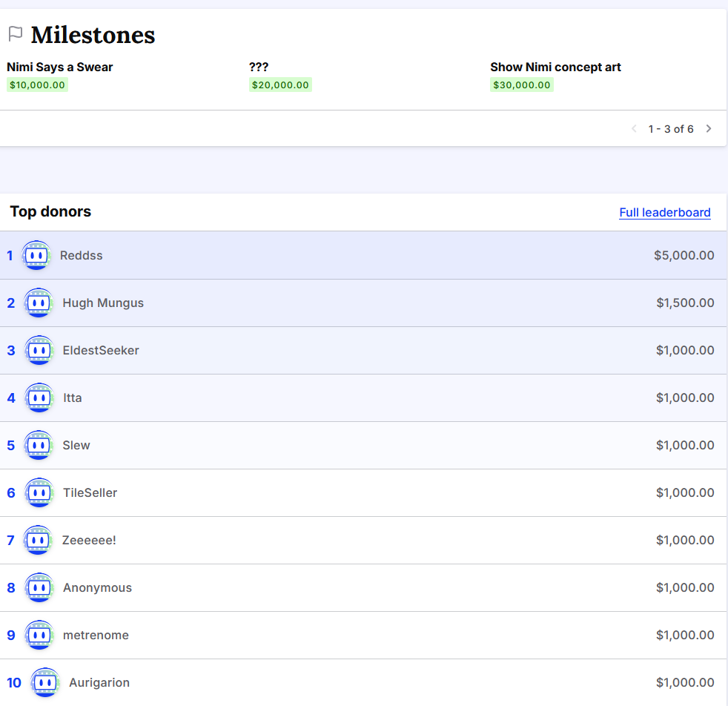Viewport: 728px width, 706px height.
Task: Click the $10,000.00 milestone amount badge
Action: (37, 85)
